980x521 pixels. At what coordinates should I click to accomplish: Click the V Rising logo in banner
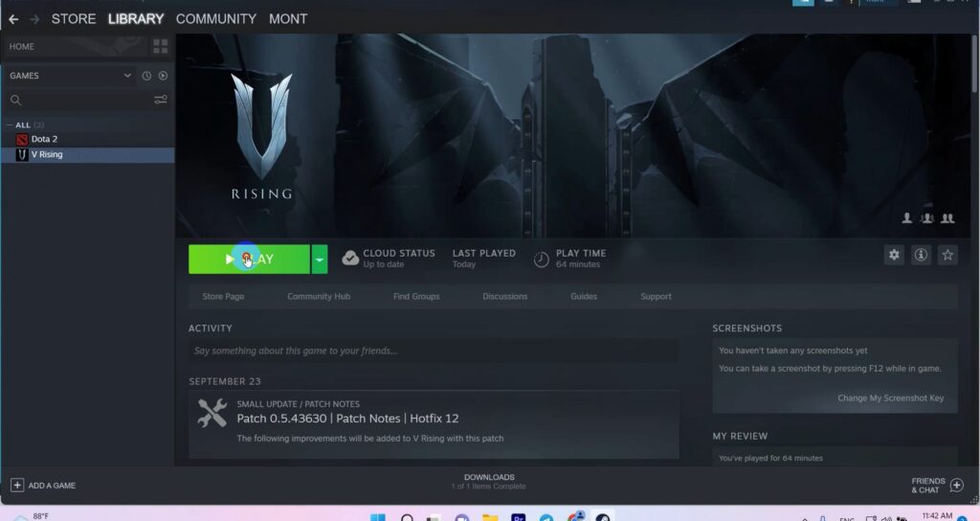(262, 136)
